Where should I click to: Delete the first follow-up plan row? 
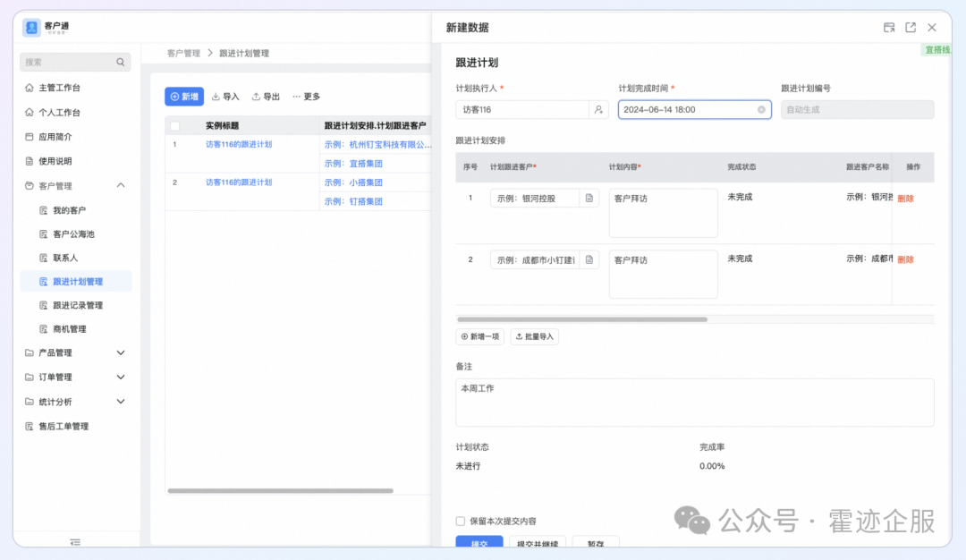(905, 199)
